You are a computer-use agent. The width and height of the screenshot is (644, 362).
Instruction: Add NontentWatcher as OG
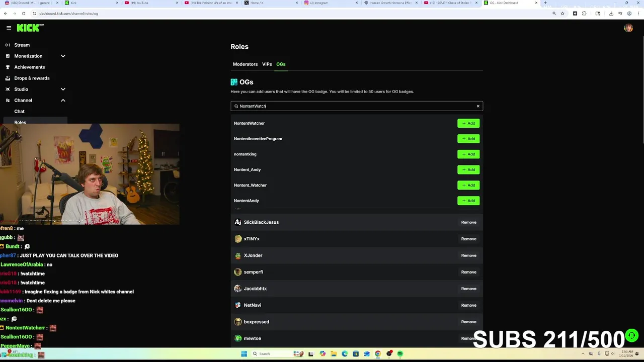[468, 123]
